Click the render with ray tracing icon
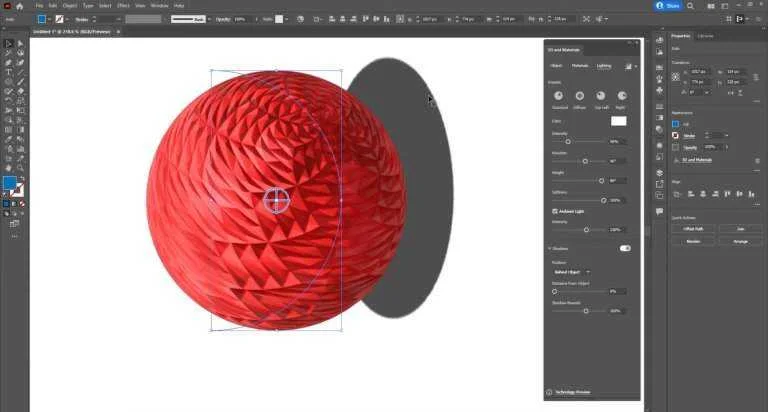Image resolution: width=768 pixels, height=412 pixels. coord(628,66)
